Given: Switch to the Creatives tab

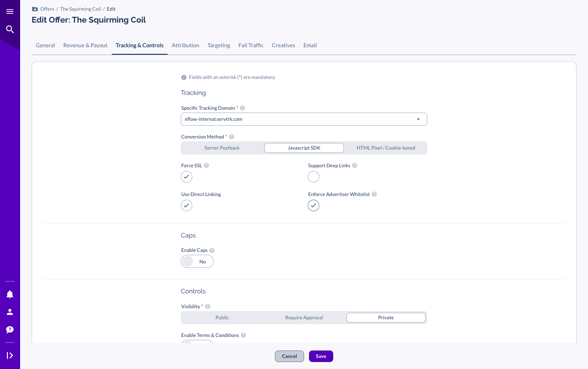Looking at the screenshot, I should point(284,45).
